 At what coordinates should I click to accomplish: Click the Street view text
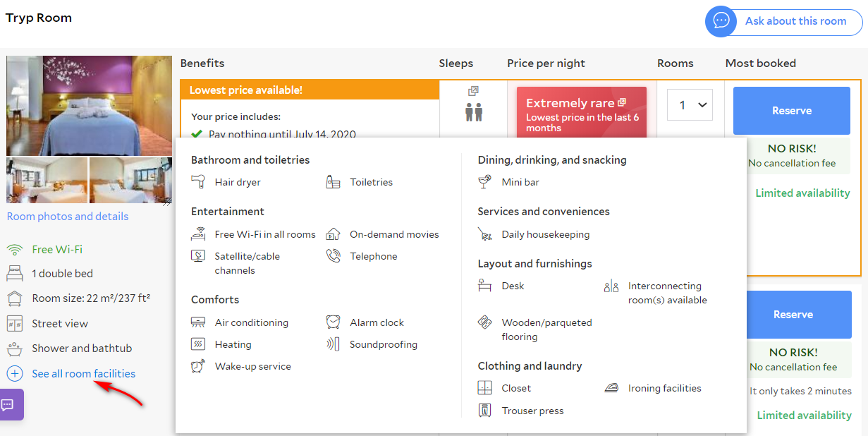click(x=60, y=324)
